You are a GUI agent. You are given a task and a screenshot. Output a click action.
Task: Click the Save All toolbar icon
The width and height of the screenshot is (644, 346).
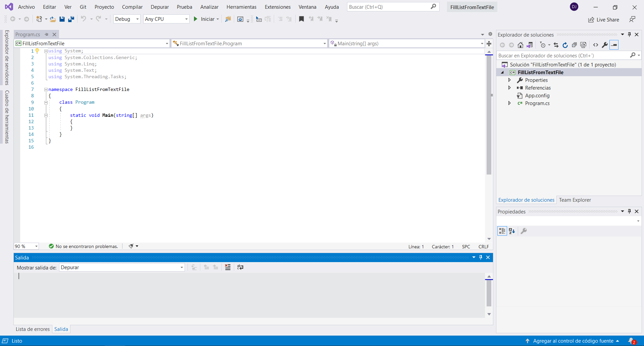tap(71, 19)
